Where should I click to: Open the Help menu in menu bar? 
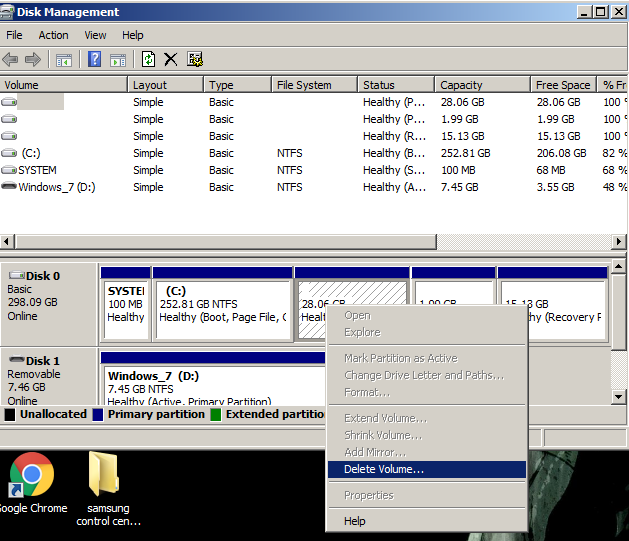132,35
